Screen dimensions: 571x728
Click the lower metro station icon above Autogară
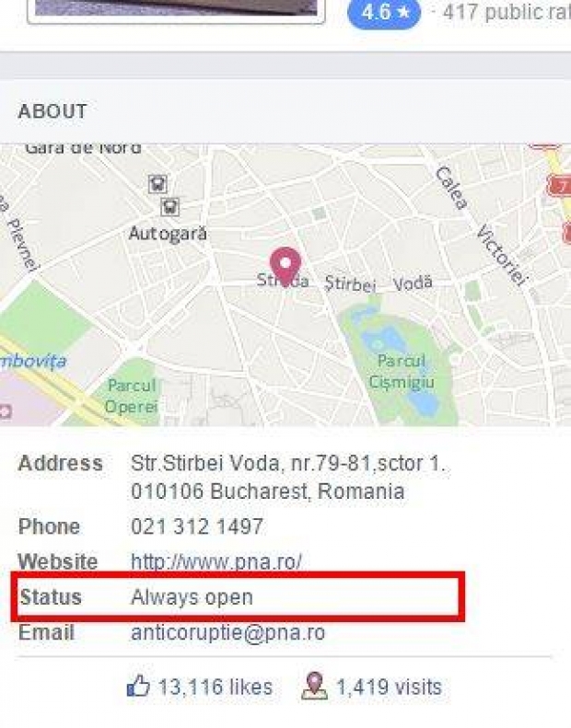169,206
